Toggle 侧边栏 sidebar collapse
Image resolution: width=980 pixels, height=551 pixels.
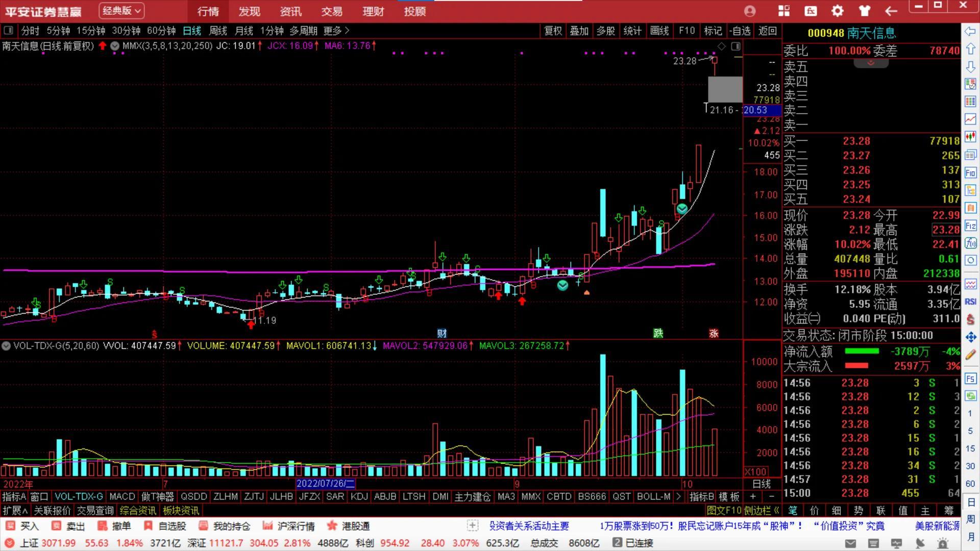click(761, 510)
